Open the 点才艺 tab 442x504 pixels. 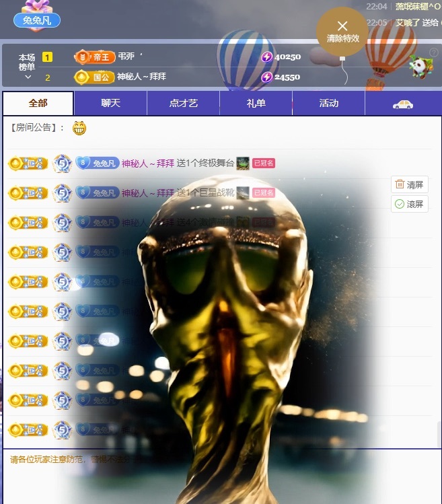pyautogui.click(x=183, y=103)
